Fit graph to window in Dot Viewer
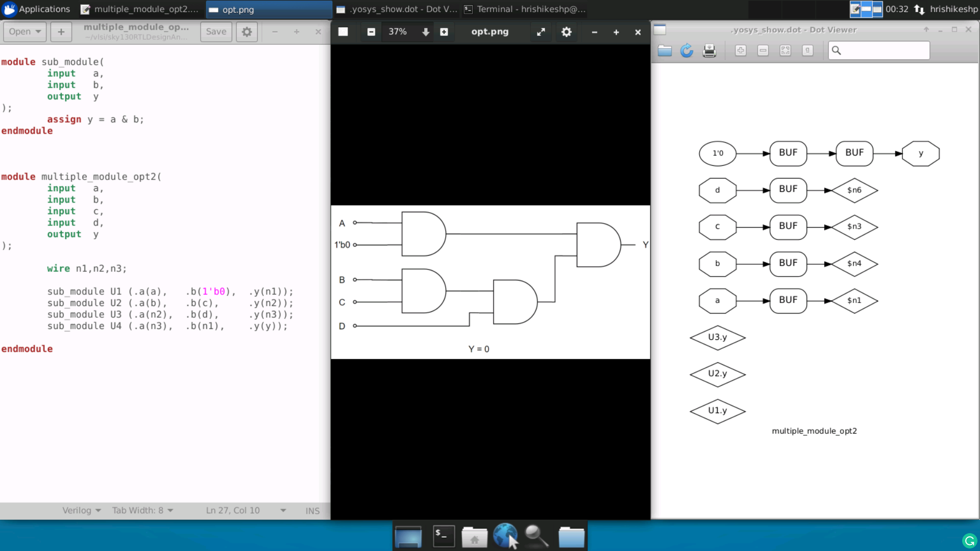Viewport: 980px width, 551px height. 785,51
